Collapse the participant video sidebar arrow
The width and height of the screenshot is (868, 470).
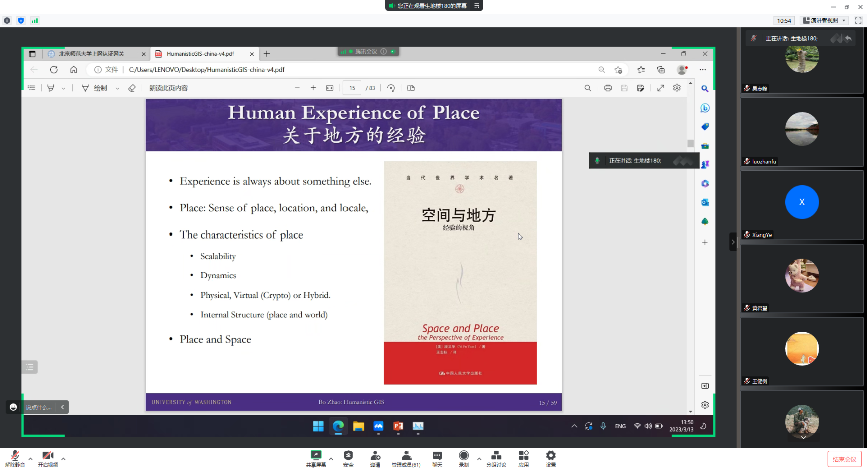click(x=733, y=242)
